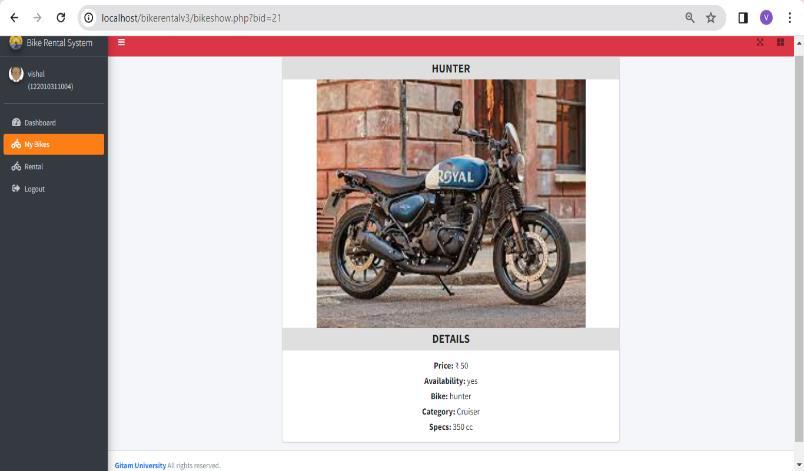Click the Category: Cruiser text
The image size is (804, 471).
click(x=451, y=412)
